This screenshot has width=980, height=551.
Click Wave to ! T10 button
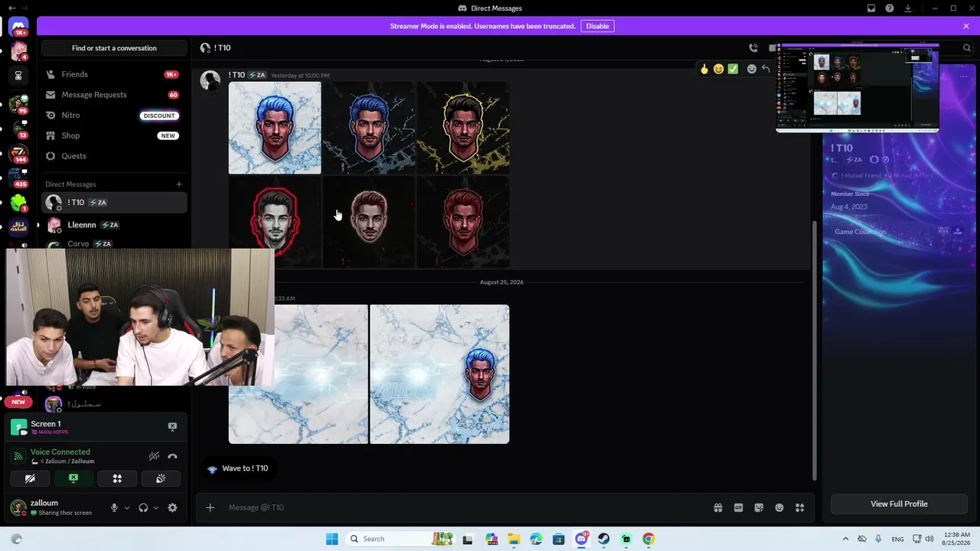[237, 468]
